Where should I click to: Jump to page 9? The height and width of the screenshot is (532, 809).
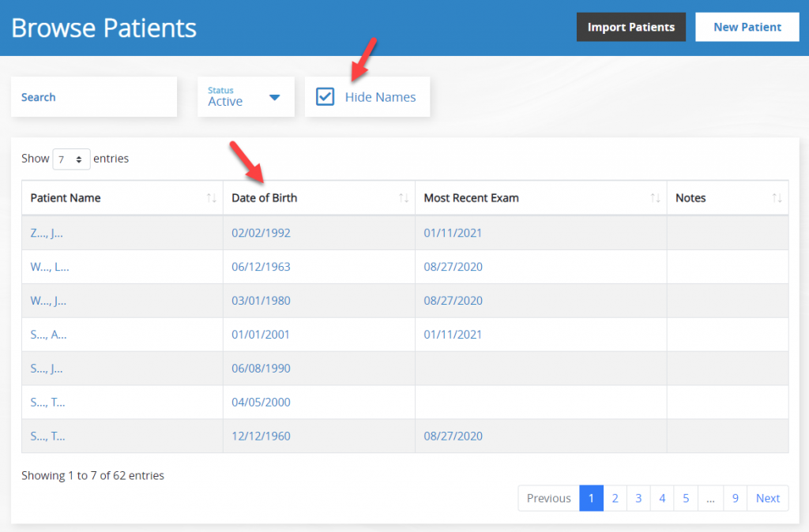[736, 499]
